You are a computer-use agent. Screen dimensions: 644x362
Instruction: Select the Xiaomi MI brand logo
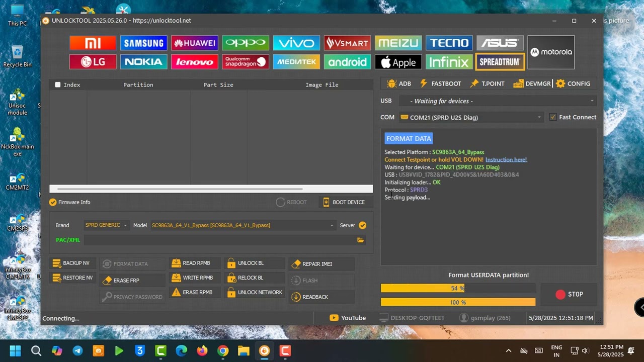click(93, 43)
